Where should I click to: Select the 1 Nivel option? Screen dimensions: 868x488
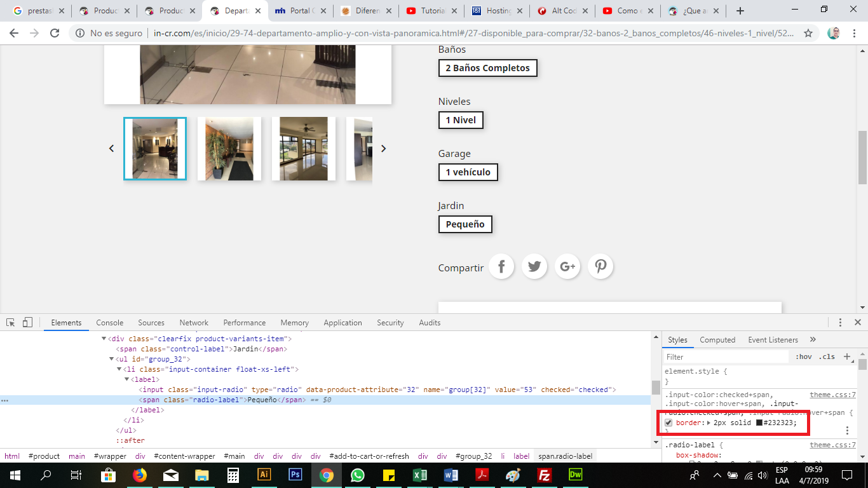[461, 120]
